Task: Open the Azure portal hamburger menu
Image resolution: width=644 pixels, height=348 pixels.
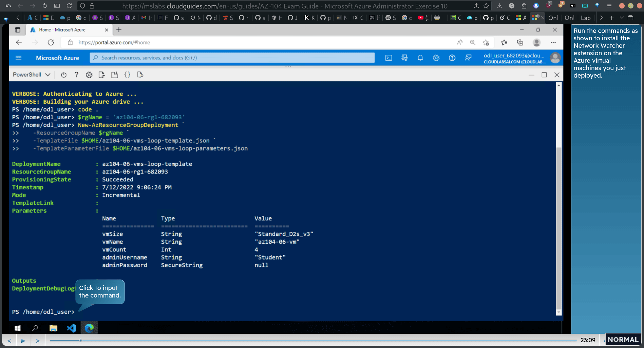Action: 19,58
